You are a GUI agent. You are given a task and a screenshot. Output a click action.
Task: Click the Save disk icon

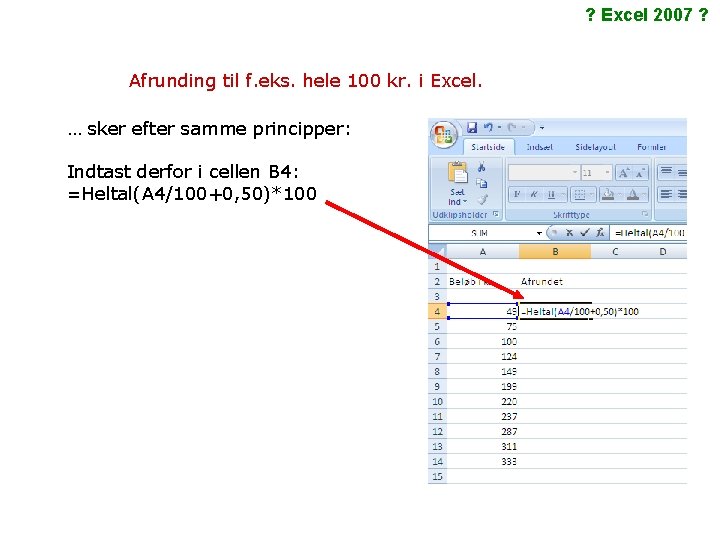coord(472,128)
